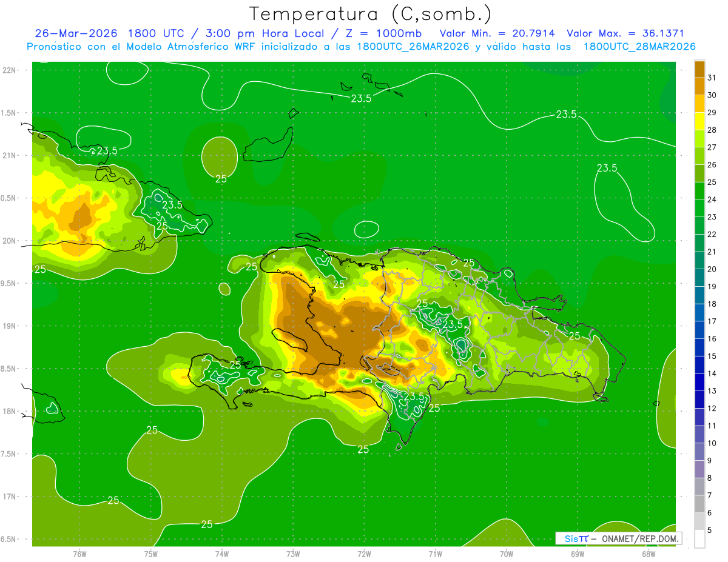The height and width of the screenshot is (562, 728).
Task: Click the 31 degree brown color swatch
Action: coord(699,69)
